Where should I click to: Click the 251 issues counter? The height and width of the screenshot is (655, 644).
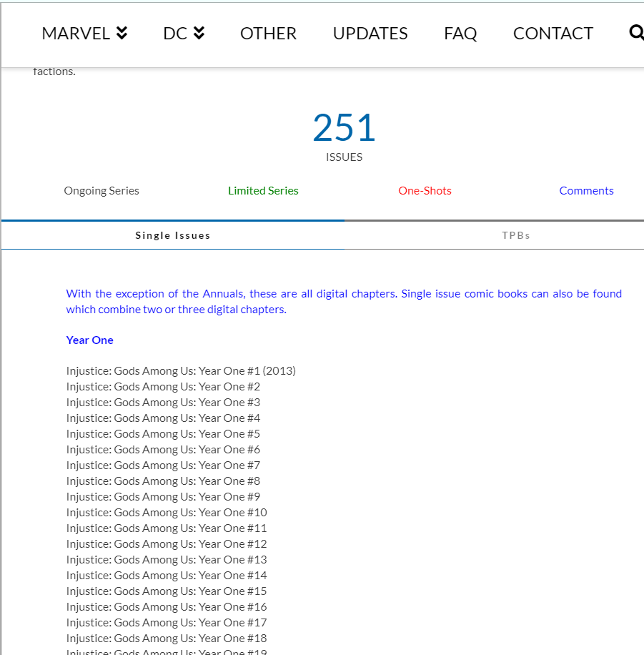point(344,127)
